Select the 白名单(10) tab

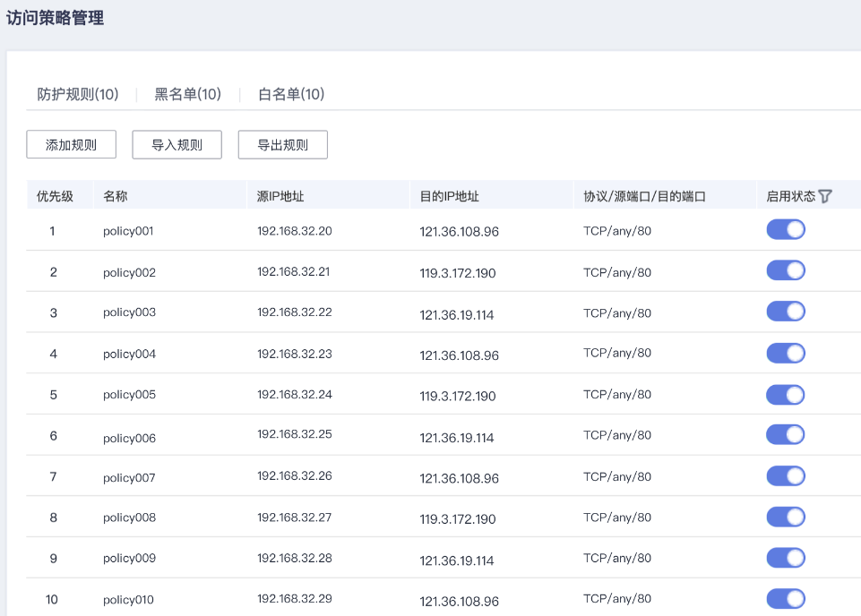click(x=291, y=94)
